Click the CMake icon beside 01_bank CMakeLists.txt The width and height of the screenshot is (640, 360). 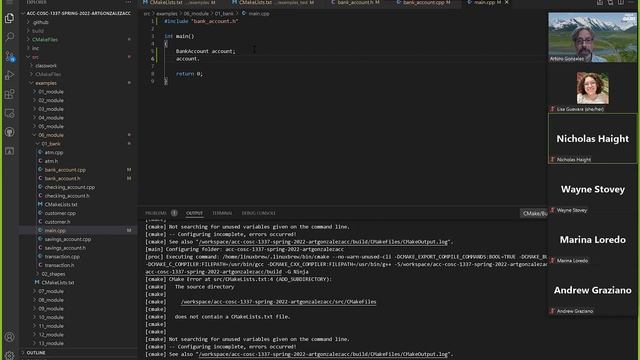pos(40,204)
